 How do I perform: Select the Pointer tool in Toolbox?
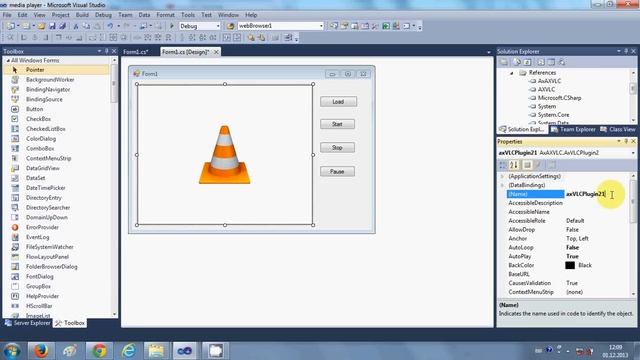click(x=56, y=70)
